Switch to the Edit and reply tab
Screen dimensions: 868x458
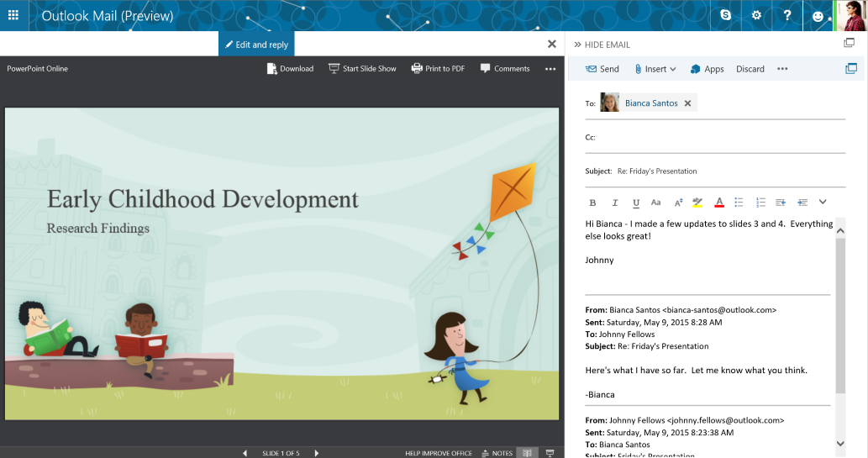point(256,45)
